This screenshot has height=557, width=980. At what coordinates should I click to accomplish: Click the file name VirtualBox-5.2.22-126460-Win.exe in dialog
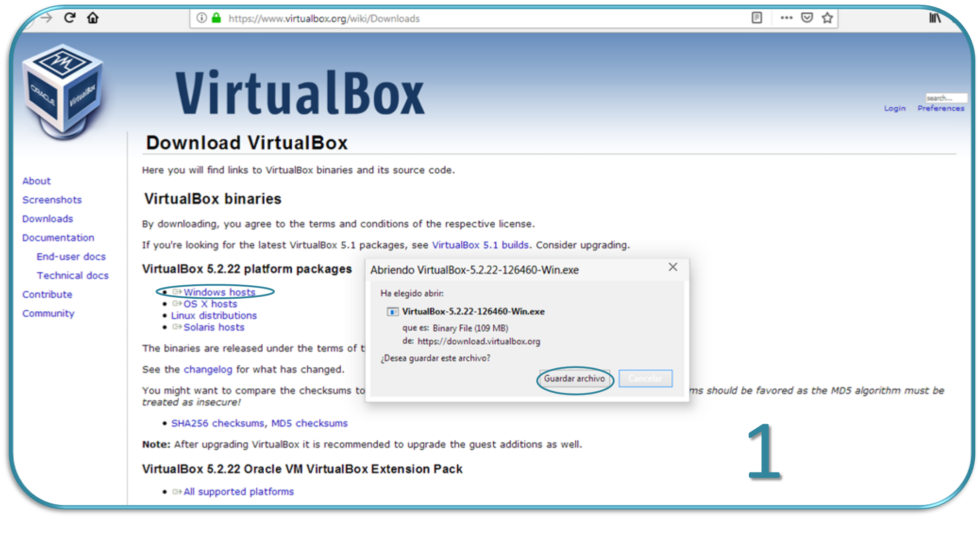(x=473, y=311)
